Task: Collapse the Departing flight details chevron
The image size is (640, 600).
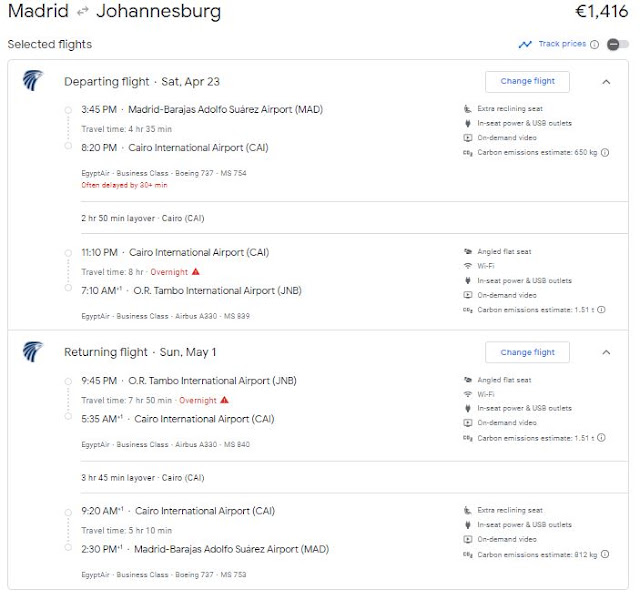Action: (606, 82)
